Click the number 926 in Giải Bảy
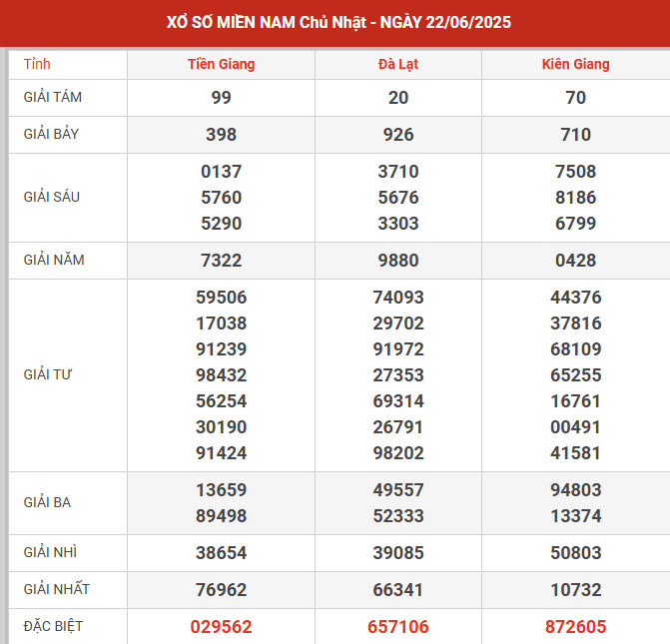 [x=398, y=135]
